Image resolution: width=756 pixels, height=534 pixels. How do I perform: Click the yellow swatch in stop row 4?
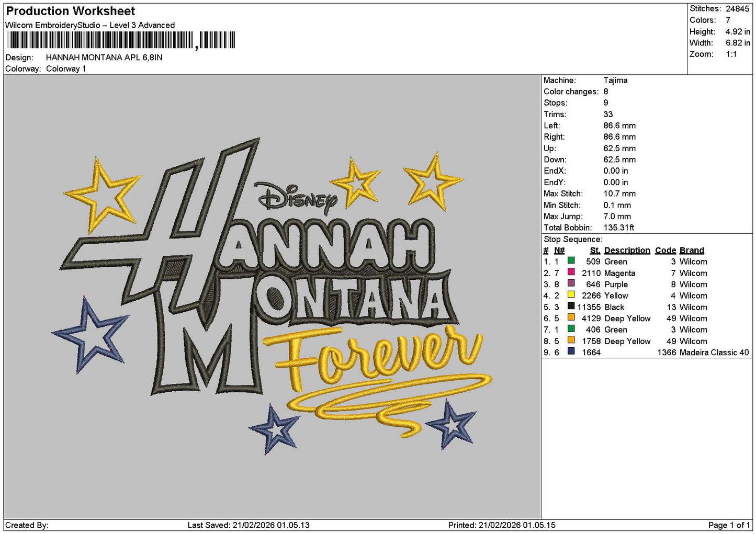pyautogui.click(x=571, y=294)
